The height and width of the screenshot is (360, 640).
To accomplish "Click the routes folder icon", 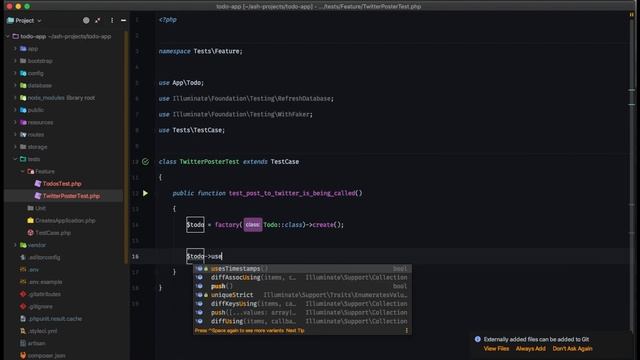I will (23, 134).
